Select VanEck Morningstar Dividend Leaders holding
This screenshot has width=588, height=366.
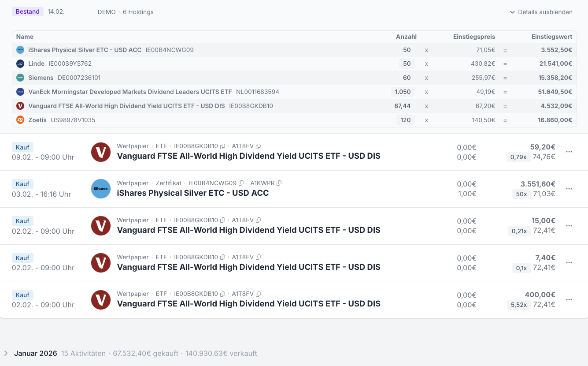tap(130, 92)
